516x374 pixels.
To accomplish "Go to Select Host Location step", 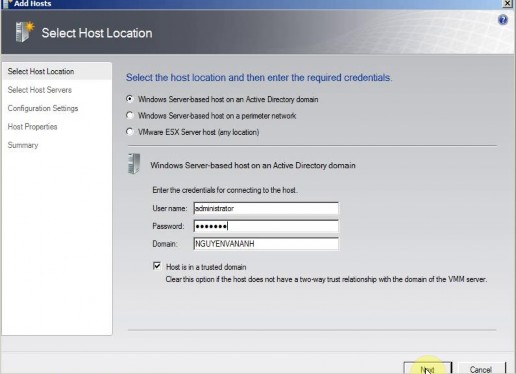I will (57, 71).
